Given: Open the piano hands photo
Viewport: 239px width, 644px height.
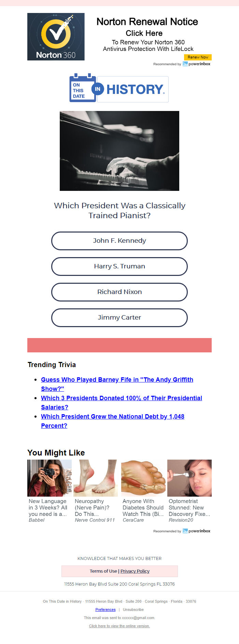Looking at the screenshot, I should [x=119, y=151].
